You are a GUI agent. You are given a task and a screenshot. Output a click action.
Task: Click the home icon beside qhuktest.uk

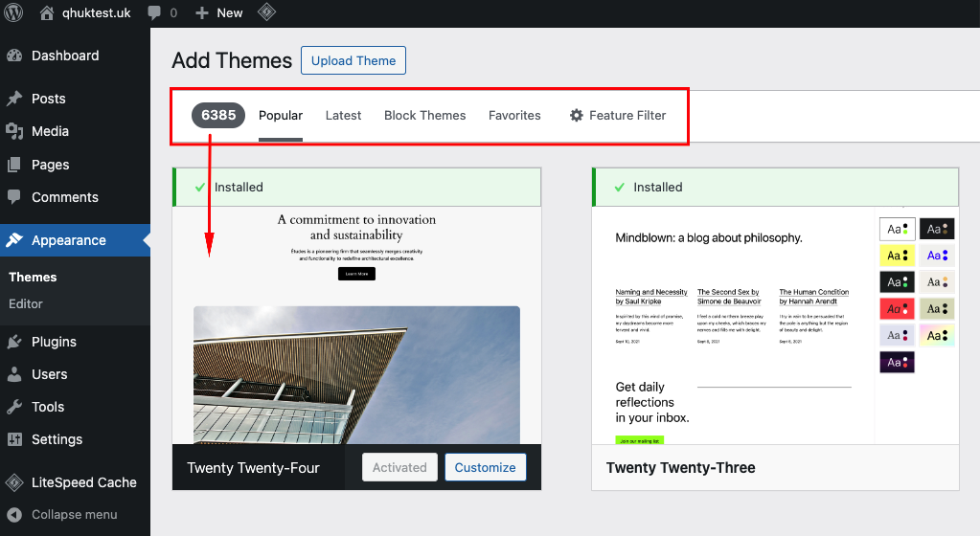click(46, 13)
